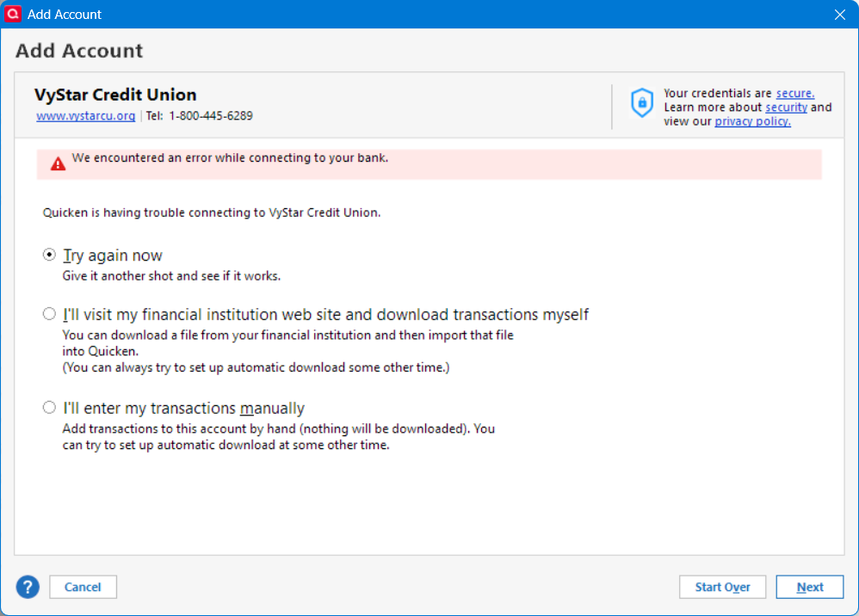Click the Start Over button

pos(722,587)
